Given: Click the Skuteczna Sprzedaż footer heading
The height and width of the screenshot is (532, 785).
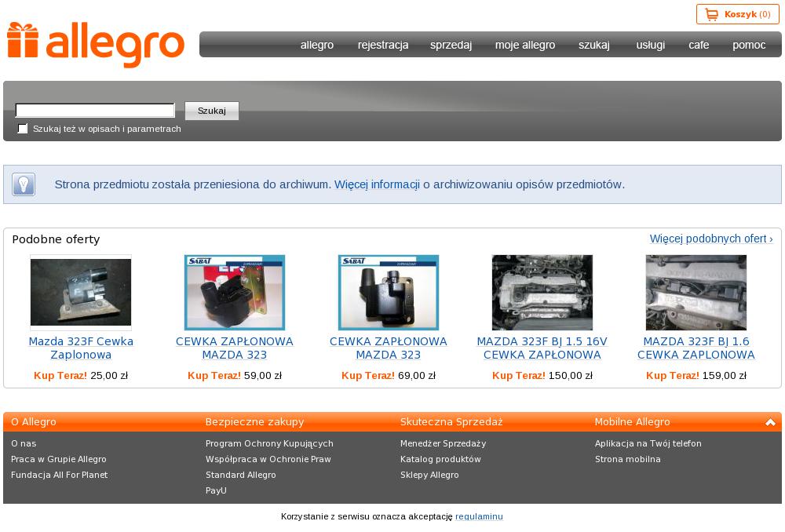Looking at the screenshot, I should click(x=451, y=422).
